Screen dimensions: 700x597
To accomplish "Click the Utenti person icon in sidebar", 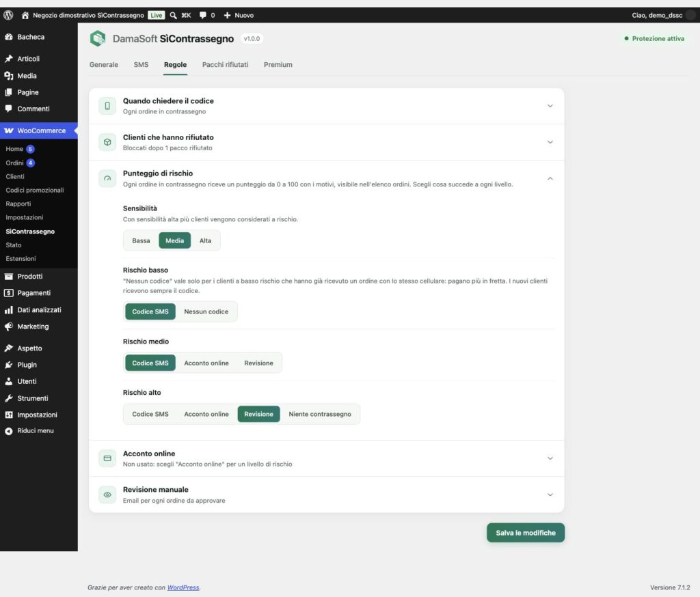I will click(x=8, y=381).
